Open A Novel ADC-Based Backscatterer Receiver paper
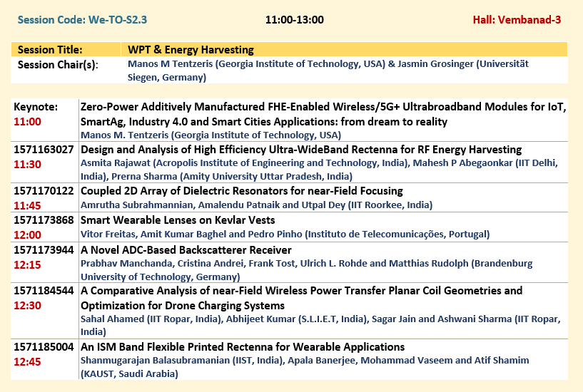 coord(186,249)
